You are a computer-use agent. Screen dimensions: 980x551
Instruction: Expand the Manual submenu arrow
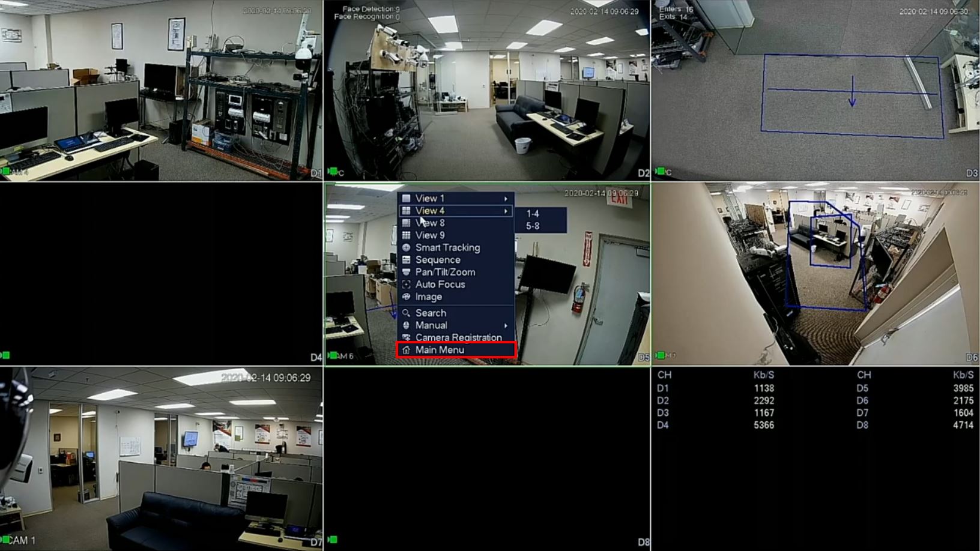(x=506, y=325)
